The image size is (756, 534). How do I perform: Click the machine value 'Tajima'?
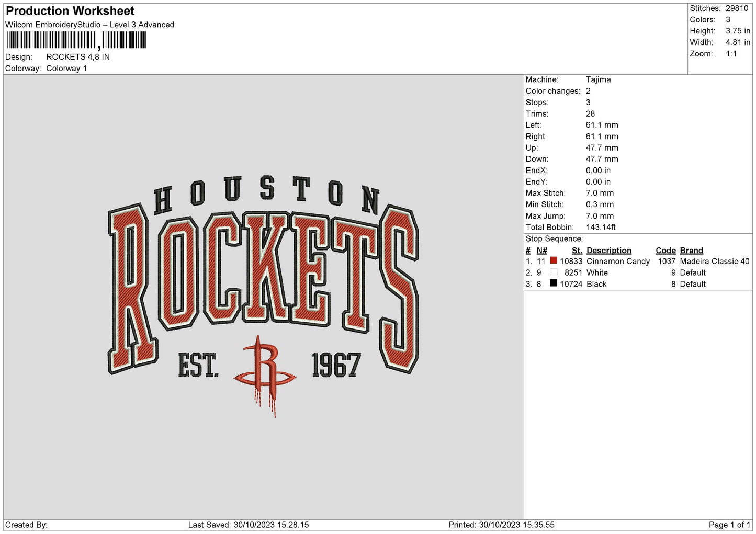pyautogui.click(x=598, y=79)
